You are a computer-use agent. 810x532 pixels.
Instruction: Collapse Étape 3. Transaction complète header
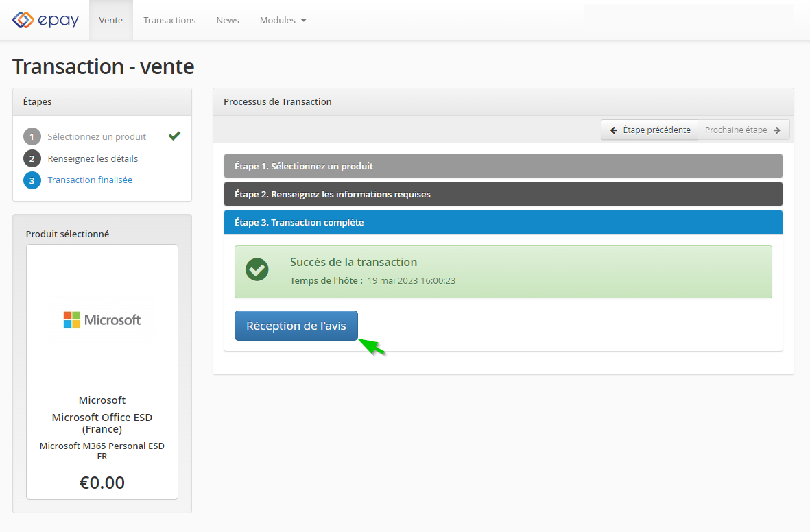[x=503, y=223]
